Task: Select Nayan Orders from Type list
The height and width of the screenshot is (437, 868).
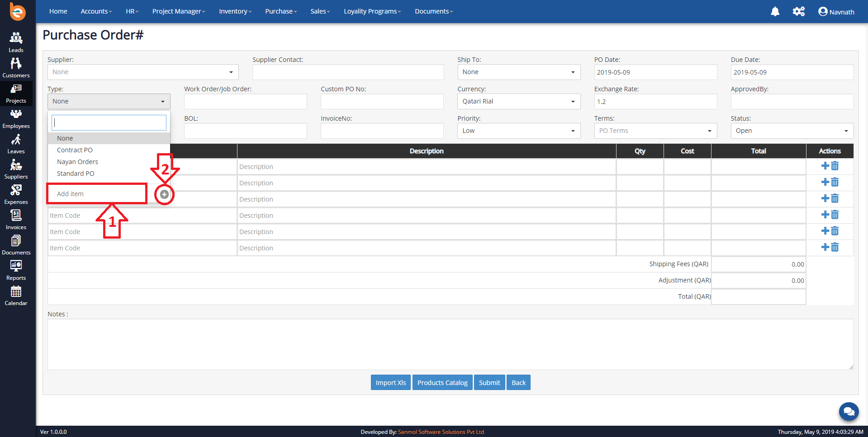Action: pyautogui.click(x=109, y=162)
